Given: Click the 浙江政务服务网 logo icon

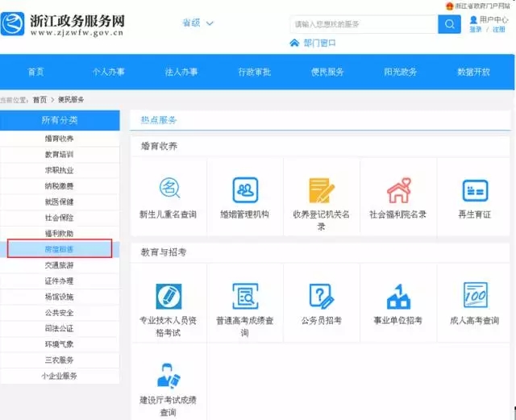Looking at the screenshot, I should 13,23.
